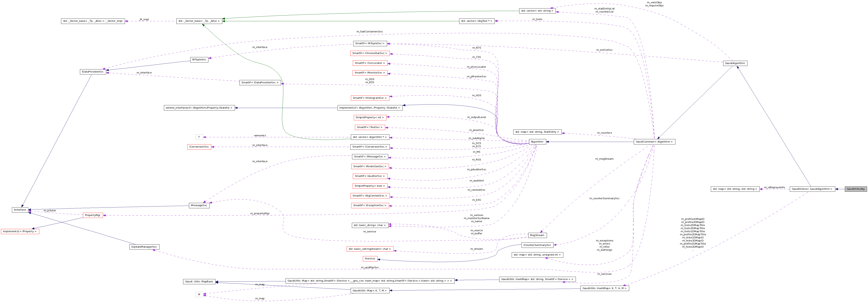Click the GaudiCommon< Algorithm > node
The height and width of the screenshot is (302, 868).
point(654,141)
